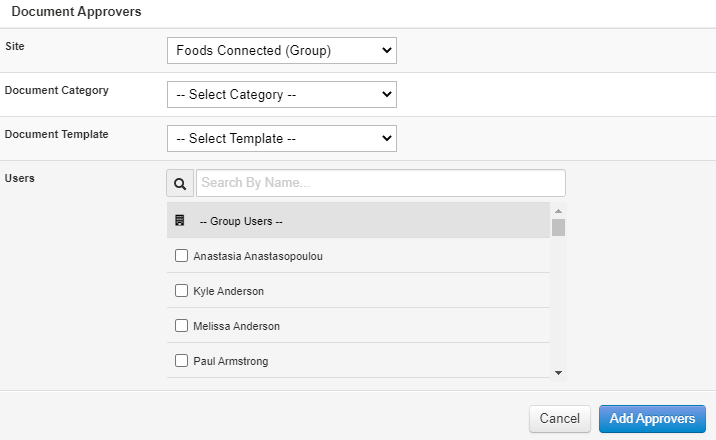
Task: Select the Melissa Anderson checkbox
Action: 181,325
